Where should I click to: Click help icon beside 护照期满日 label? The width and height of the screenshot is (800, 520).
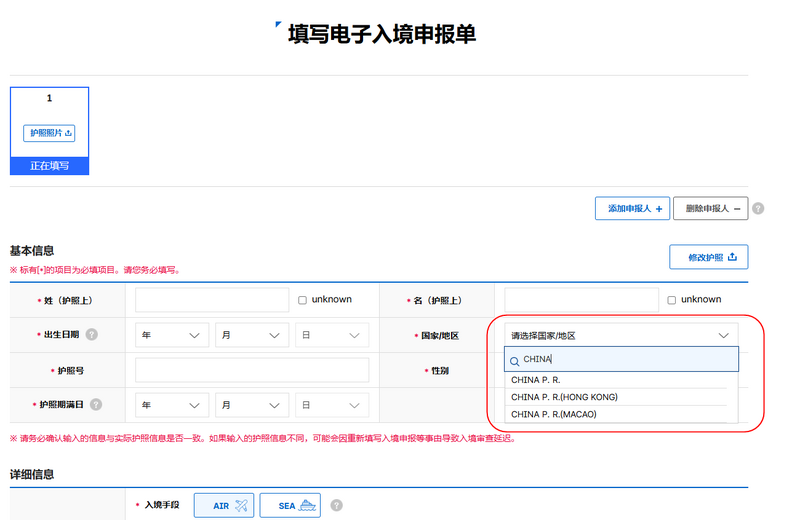(x=96, y=405)
